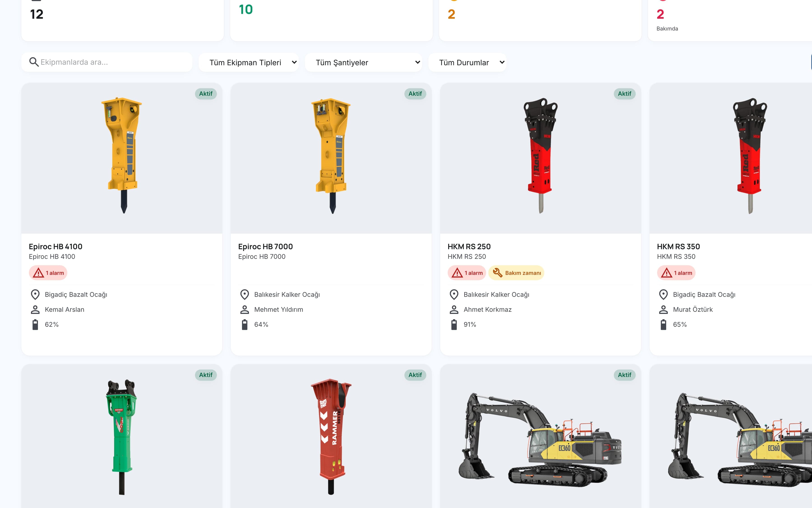The width and height of the screenshot is (812, 508).
Task: Click the Aktif badge on Epiroc HB 4100 card
Action: click(x=206, y=94)
